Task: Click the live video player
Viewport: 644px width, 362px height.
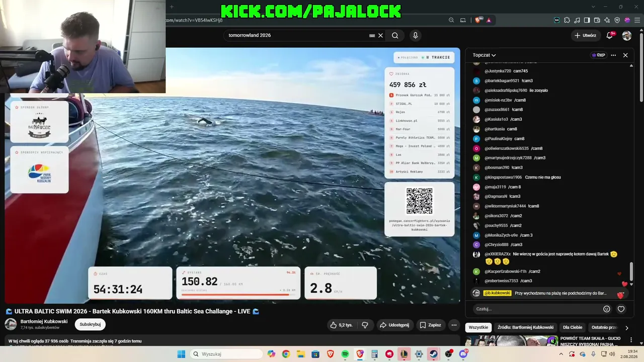Action: (232, 175)
